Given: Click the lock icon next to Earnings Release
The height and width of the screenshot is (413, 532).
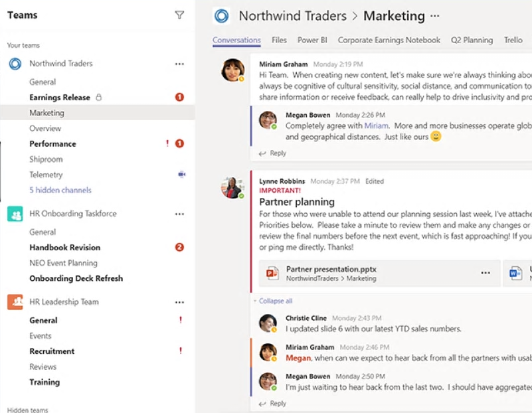Looking at the screenshot, I should 99,98.
